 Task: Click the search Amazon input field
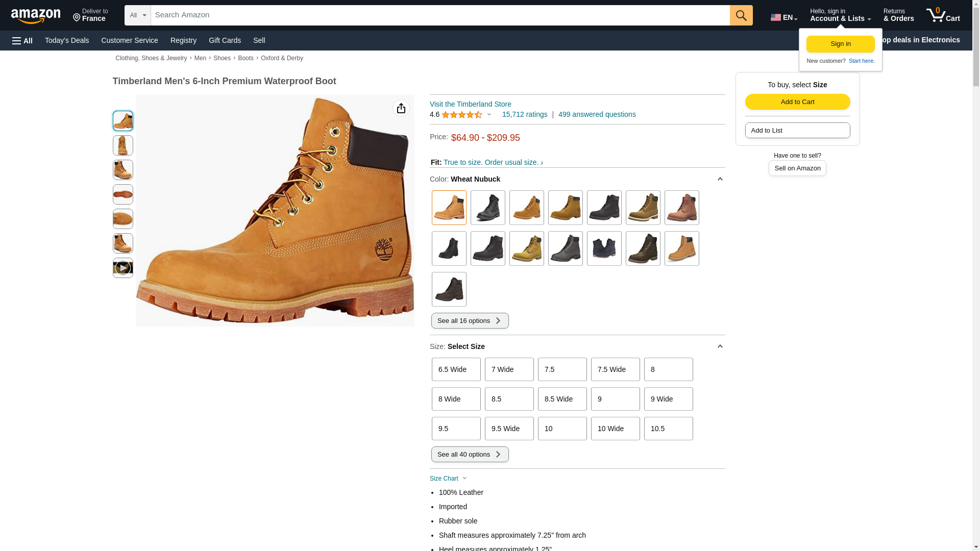click(x=439, y=15)
